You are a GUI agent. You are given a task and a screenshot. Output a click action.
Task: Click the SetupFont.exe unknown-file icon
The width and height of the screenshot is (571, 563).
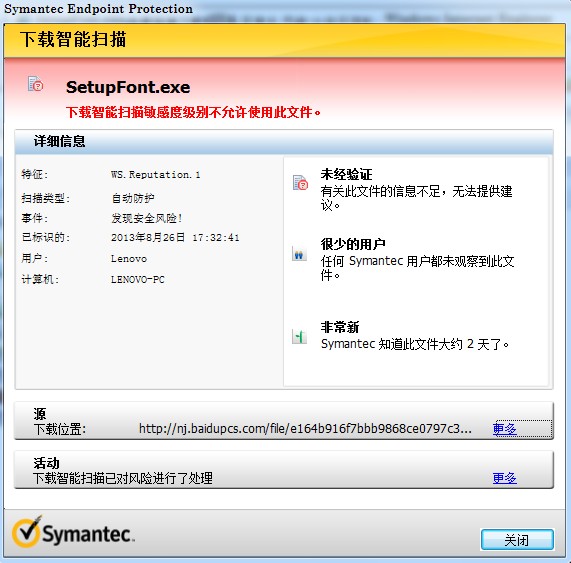coord(35,84)
